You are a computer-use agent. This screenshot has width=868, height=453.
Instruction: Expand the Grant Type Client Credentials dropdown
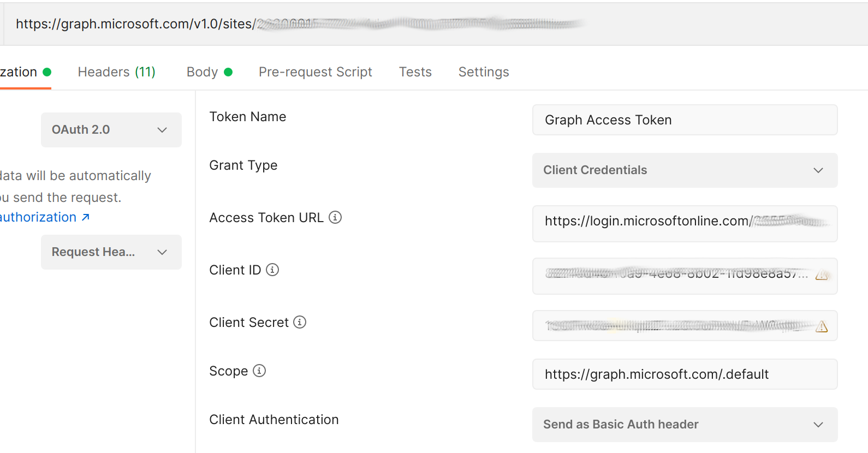(x=685, y=170)
